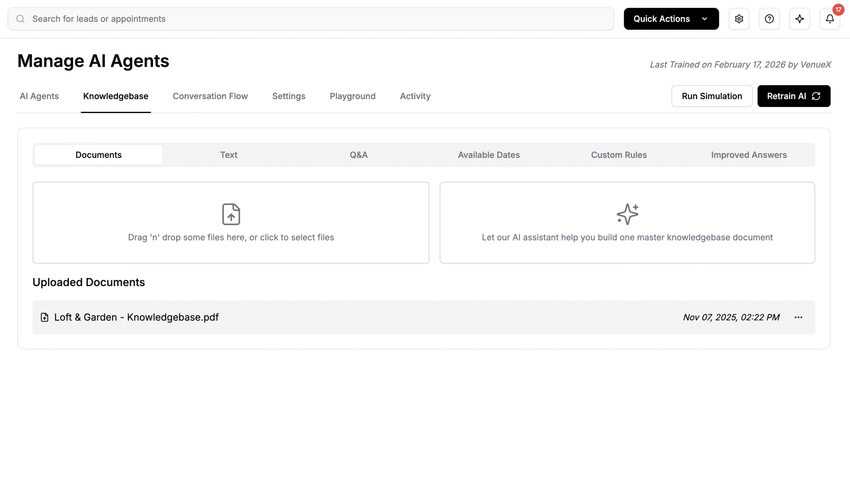850x504 pixels.
Task: Switch to Available Dates sub-tab
Action: click(488, 155)
